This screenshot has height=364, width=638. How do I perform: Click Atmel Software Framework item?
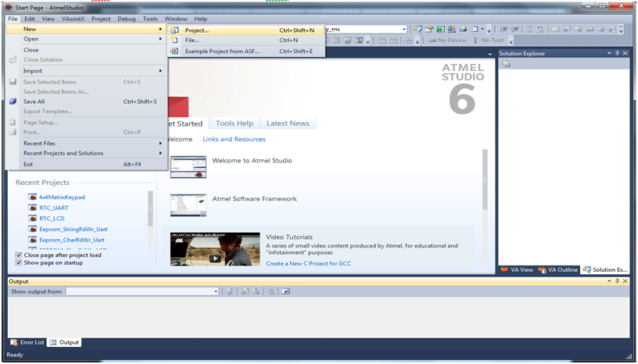[x=255, y=199]
